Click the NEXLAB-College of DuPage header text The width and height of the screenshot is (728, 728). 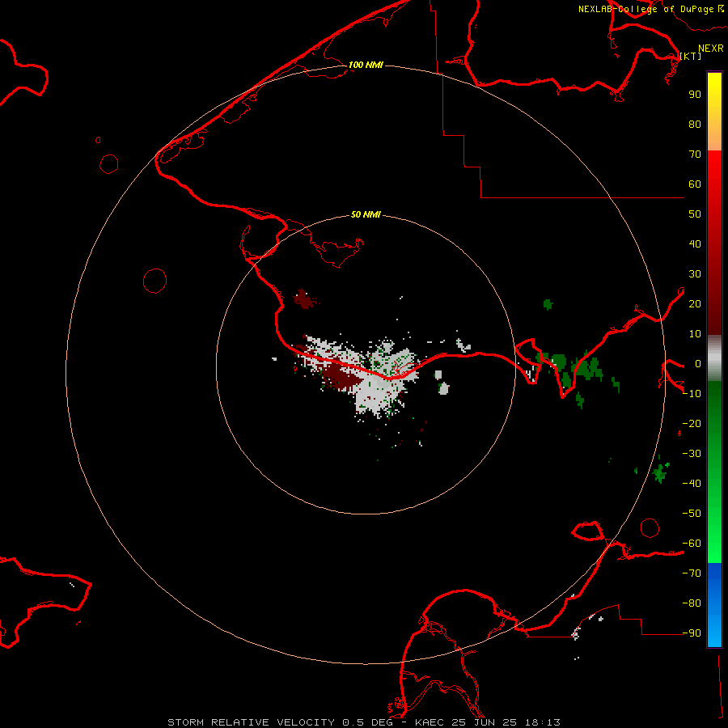(645, 9)
